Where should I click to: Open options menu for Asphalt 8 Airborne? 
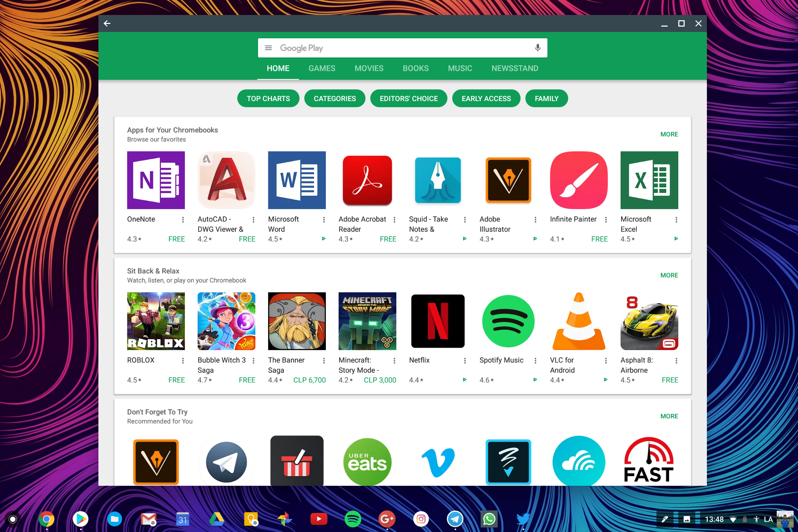[676, 361]
